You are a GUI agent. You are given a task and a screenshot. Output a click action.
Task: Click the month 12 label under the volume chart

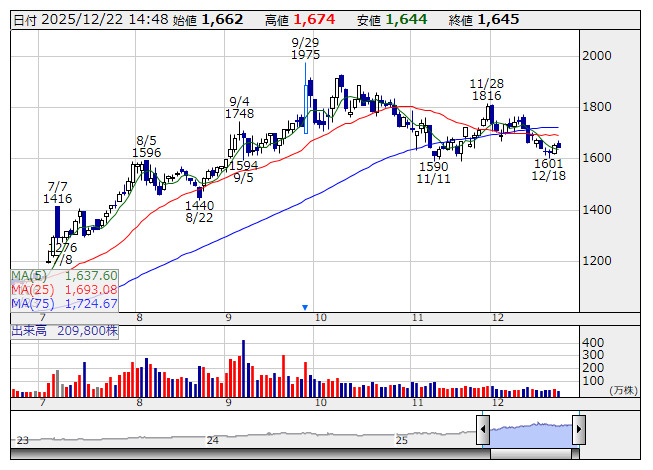(498, 403)
